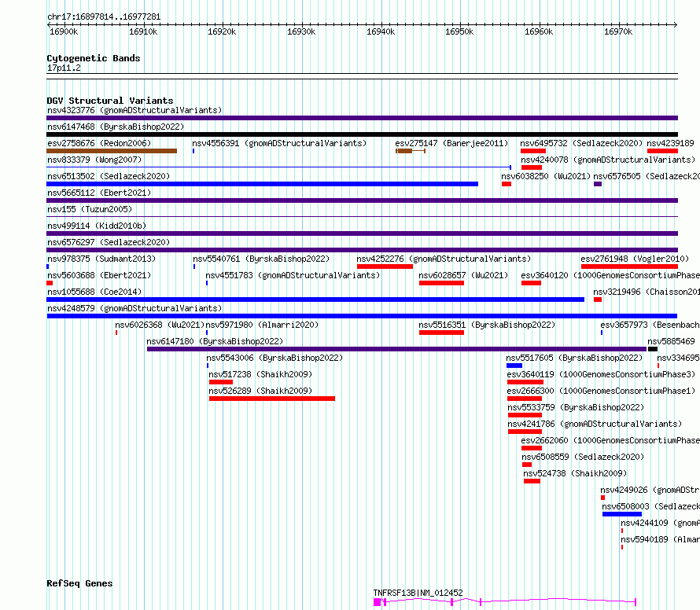
Task: Select the 17p11.2 cytogenetic band label
Action: [x=64, y=68]
